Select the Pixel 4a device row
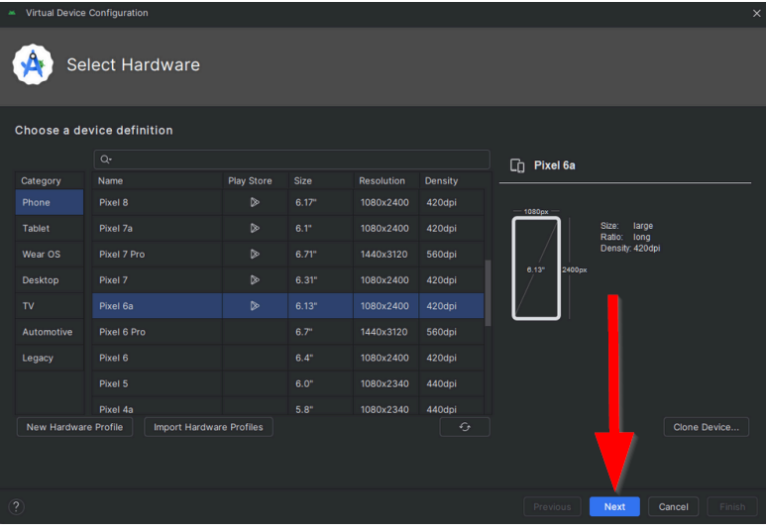This screenshot has width=766, height=532. point(288,406)
